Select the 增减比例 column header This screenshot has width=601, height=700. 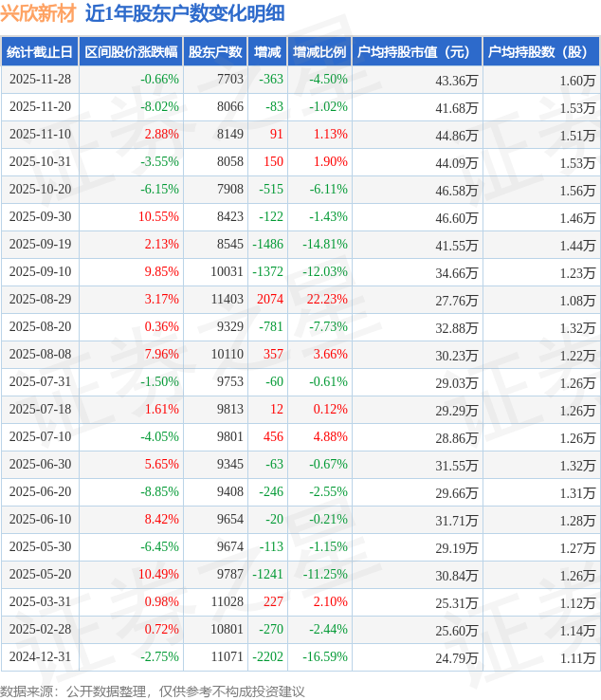pos(319,52)
